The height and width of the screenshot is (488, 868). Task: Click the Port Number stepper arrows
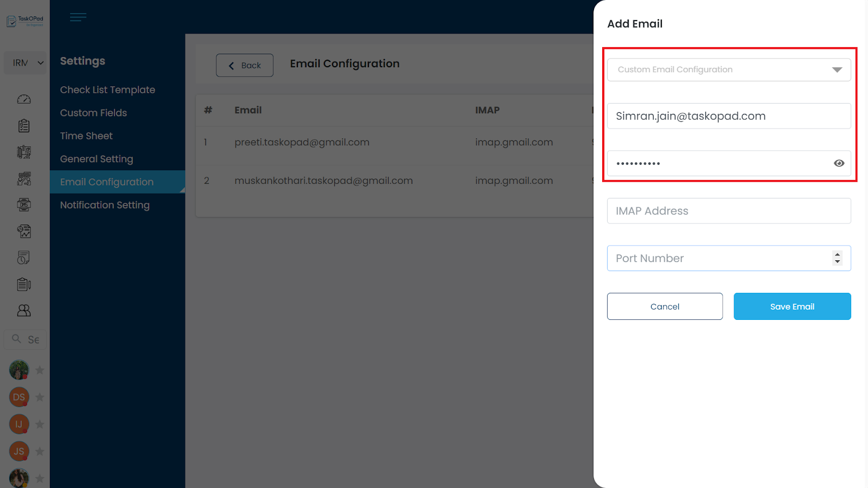(838, 258)
